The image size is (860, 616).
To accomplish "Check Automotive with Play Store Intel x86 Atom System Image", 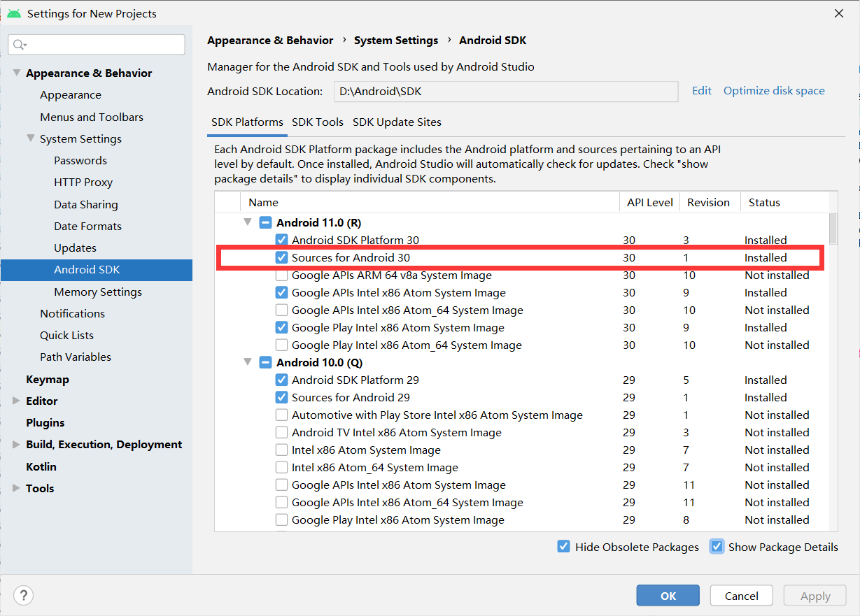I will 281,415.
